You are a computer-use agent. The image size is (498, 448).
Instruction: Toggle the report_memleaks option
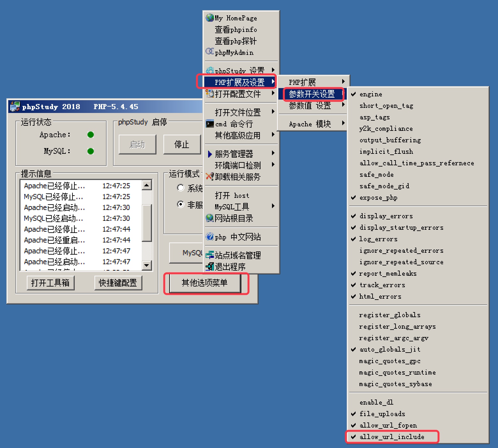(418, 273)
